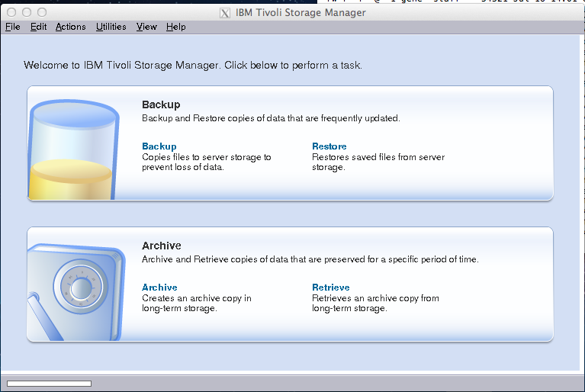Click the blue Backup link
Image resolution: width=585 pixels, height=392 pixels.
(x=159, y=146)
